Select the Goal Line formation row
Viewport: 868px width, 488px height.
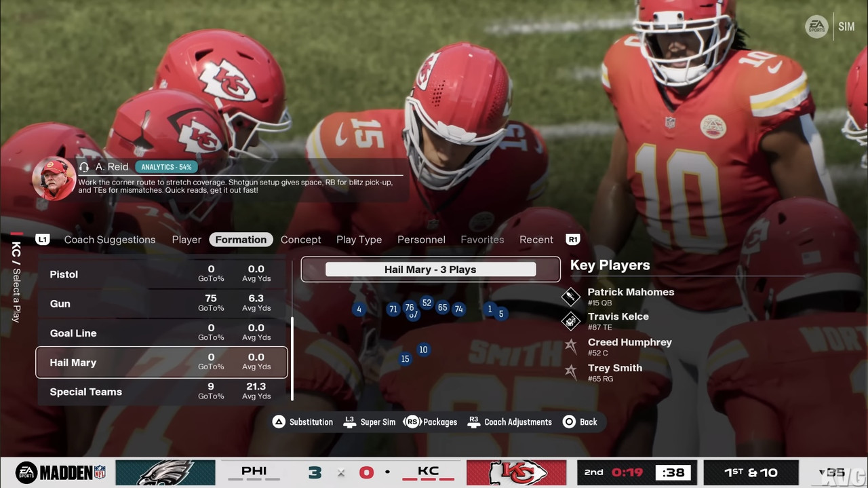pyautogui.click(x=162, y=333)
